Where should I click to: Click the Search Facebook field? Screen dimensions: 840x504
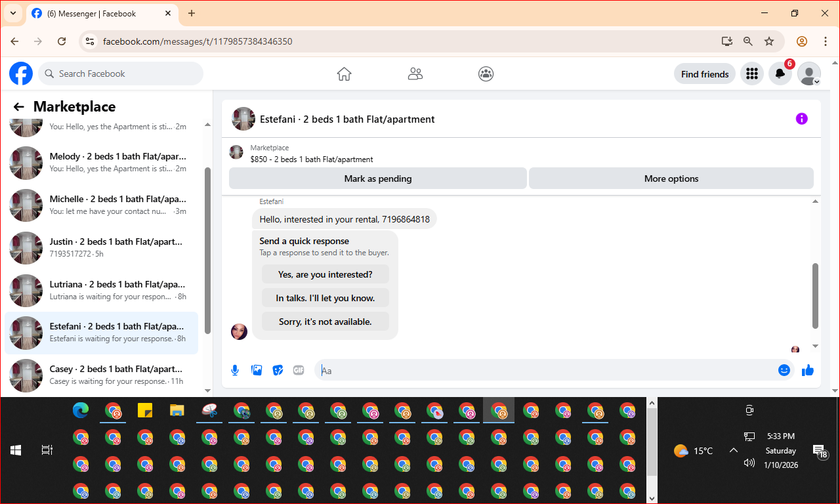pos(121,73)
